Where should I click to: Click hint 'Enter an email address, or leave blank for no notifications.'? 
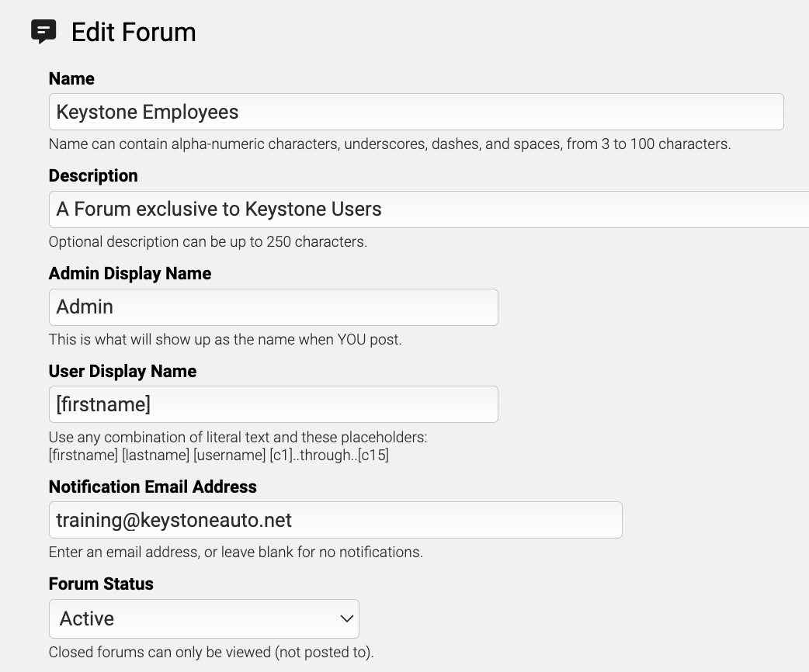(236, 552)
